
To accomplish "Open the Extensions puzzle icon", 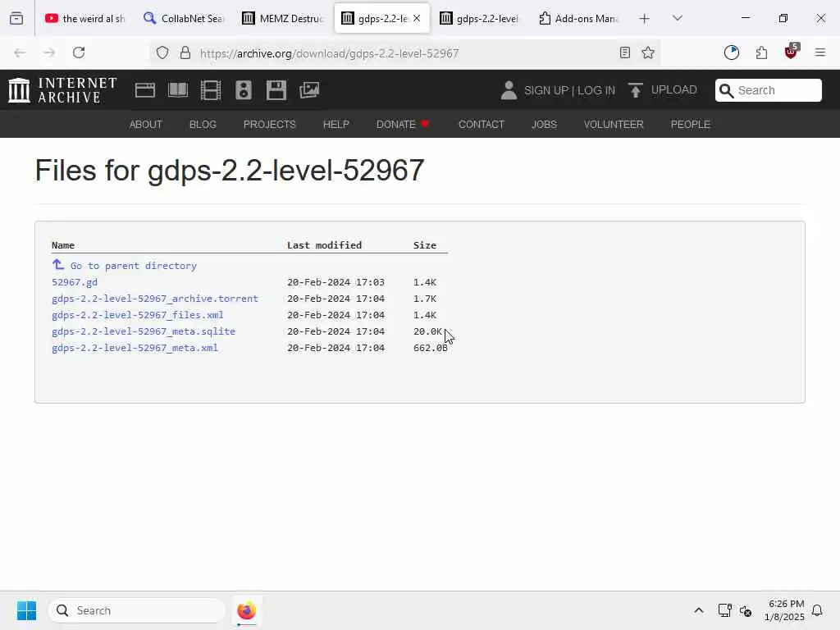I will [761, 52].
